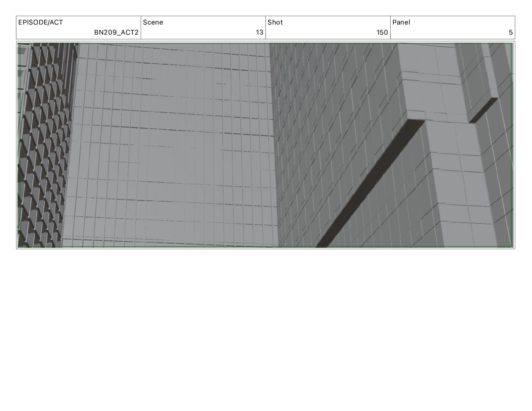
Task: Click the Panel header label
Action: 401,22
